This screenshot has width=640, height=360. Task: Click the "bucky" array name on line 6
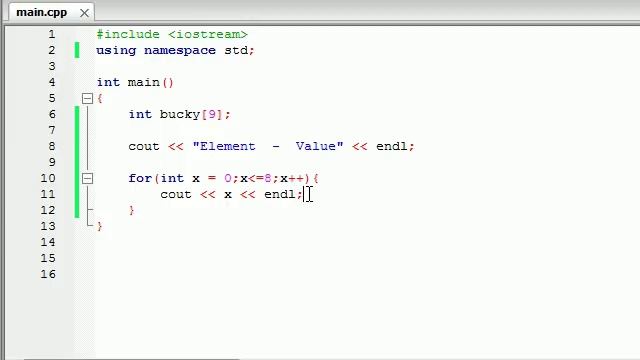[180, 114]
